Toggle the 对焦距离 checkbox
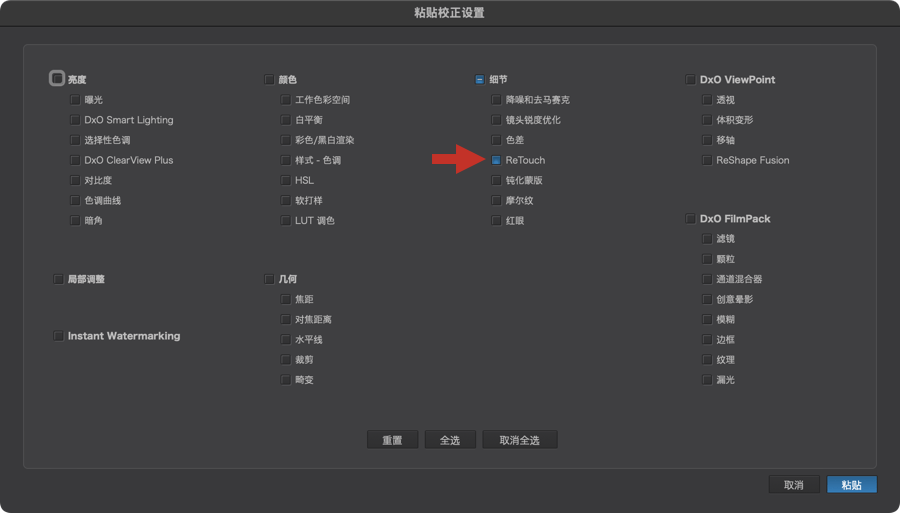Viewport: 900px width, 513px height. (x=286, y=319)
